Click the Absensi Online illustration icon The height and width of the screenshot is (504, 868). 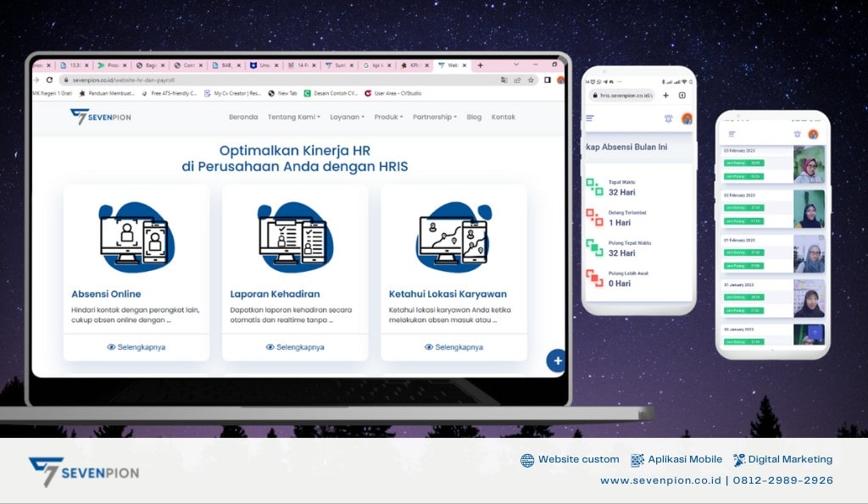[136, 237]
